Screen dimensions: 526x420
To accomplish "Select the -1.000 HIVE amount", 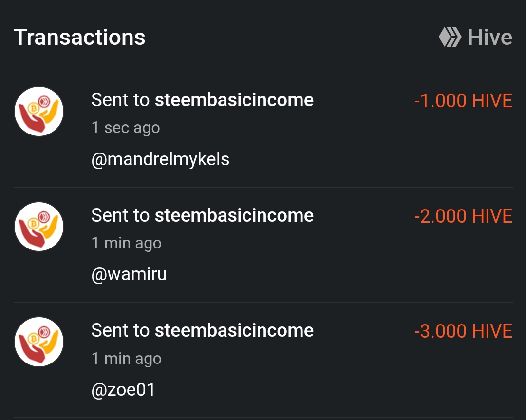I will [463, 101].
